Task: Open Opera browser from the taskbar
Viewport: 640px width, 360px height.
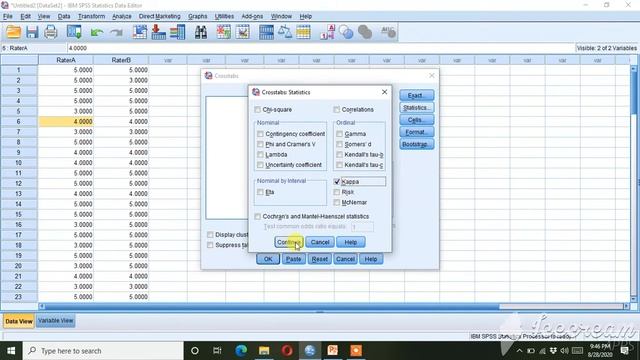Action: [287, 351]
